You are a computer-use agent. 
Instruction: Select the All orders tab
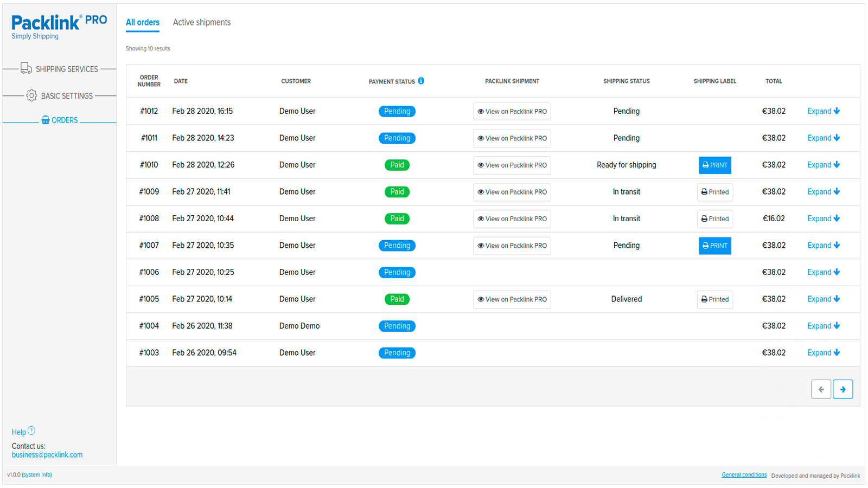point(143,22)
